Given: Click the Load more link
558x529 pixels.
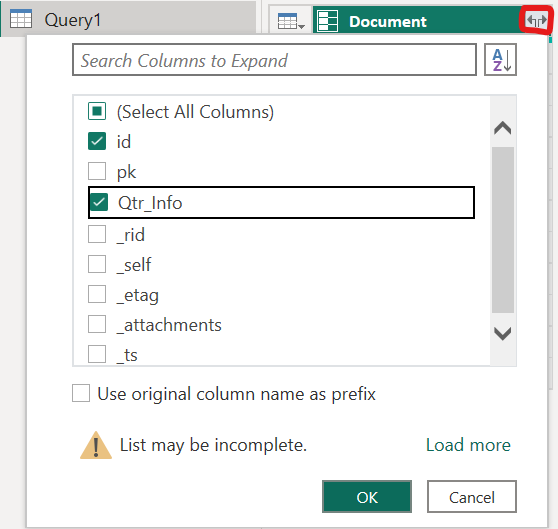Looking at the screenshot, I should (468, 445).
